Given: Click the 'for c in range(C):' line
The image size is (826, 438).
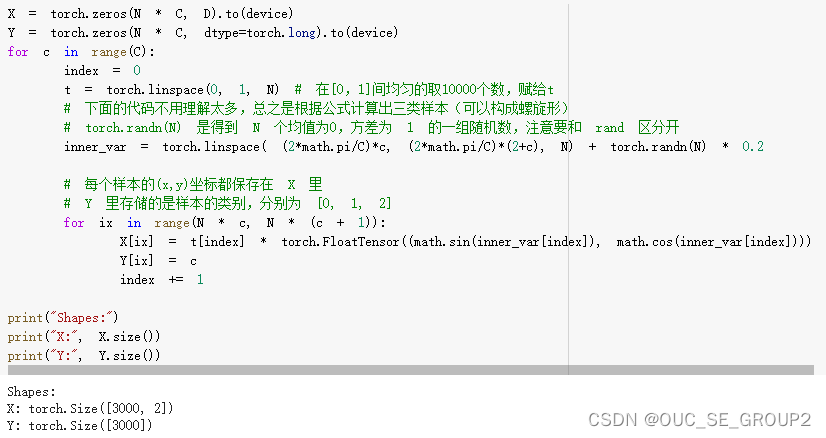Looking at the screenshot, I should click(x=81, y=52).
